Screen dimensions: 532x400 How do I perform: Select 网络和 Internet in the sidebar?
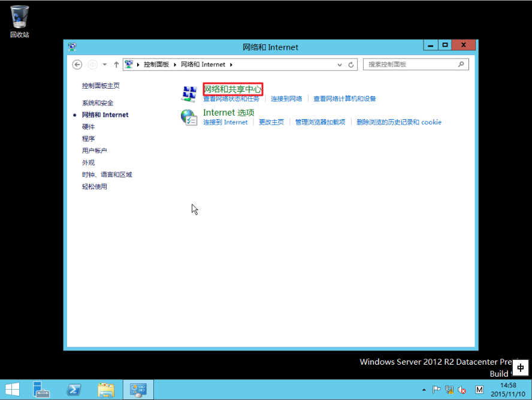tap(105, 115)
